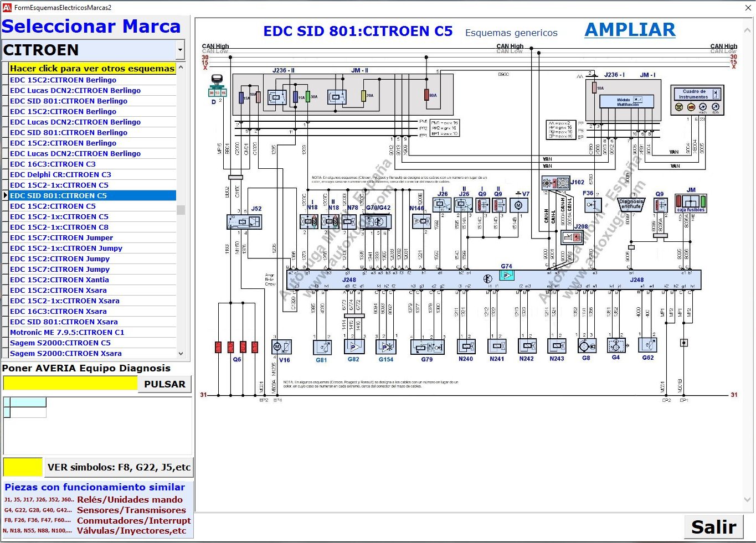Click the G81 sensor symbol
Viewport: 756px width, 543px height.
[322, 347]
